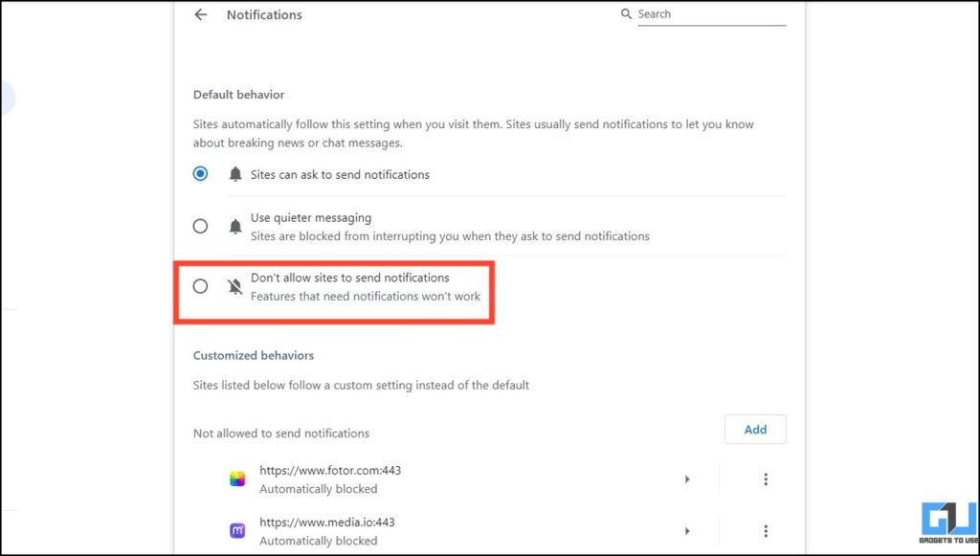Open the https://www.media.io:443 link
This screenshot has height=556, width=980.
point(327,522)
